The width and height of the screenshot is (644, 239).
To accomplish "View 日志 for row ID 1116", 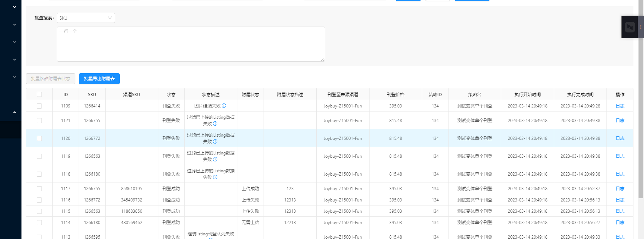I will [620, 200].
